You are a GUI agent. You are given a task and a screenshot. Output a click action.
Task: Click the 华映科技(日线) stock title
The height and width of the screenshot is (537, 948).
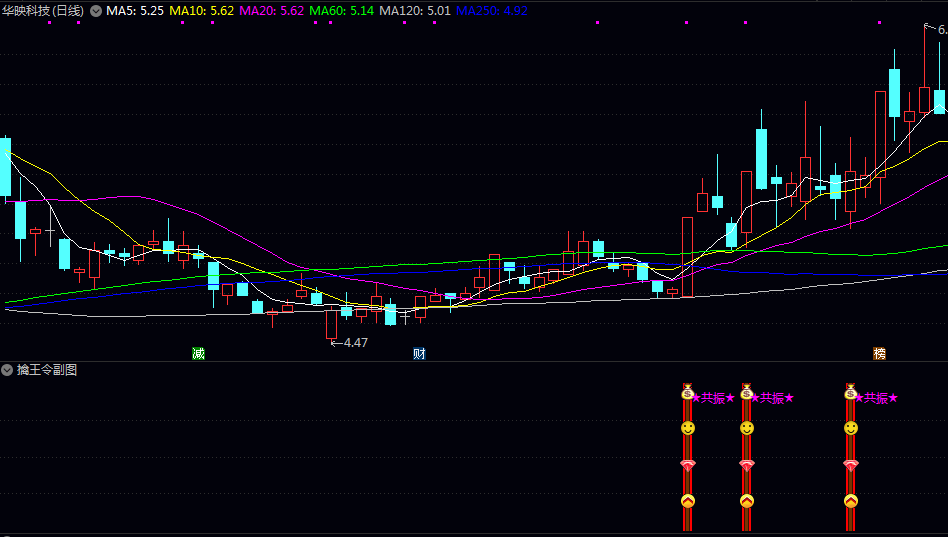[x=43, y=11]
